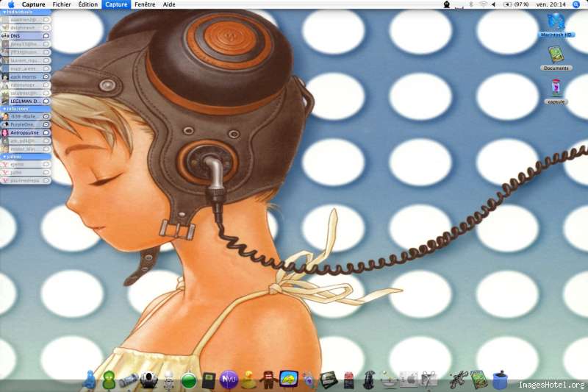Image resolution: width=588 pixels, height=392 pixels.
Task: Click the blue TV screen Dock icon
Action: 289,379
